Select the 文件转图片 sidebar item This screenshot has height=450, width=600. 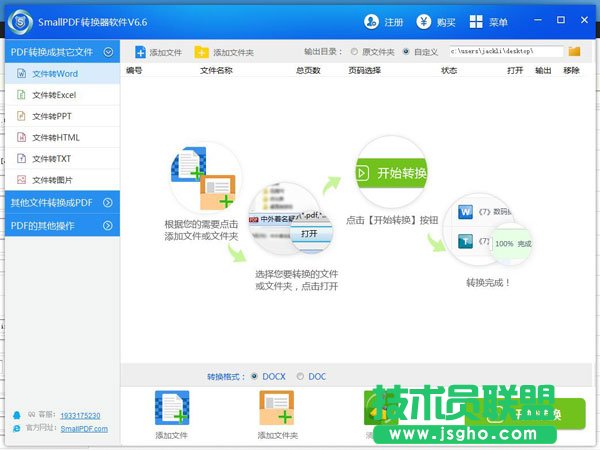(x=62, y=180)
